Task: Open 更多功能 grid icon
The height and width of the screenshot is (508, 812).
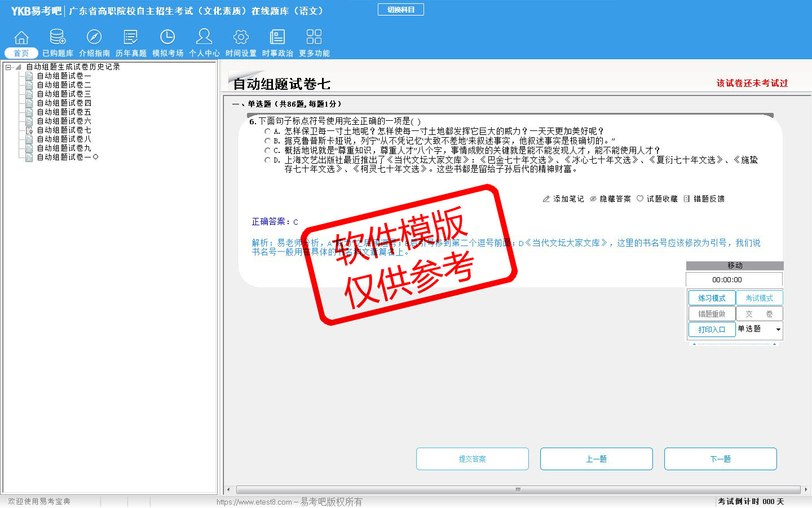Action: point(314,38)
